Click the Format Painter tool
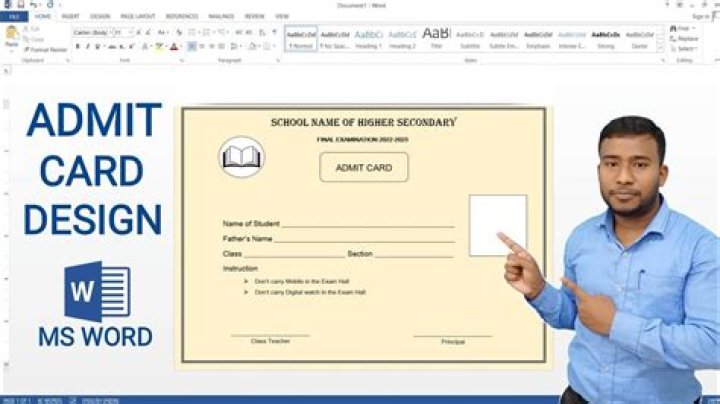Image resolution: width=720 pixels, height=404 pixels. click(46, 49)
